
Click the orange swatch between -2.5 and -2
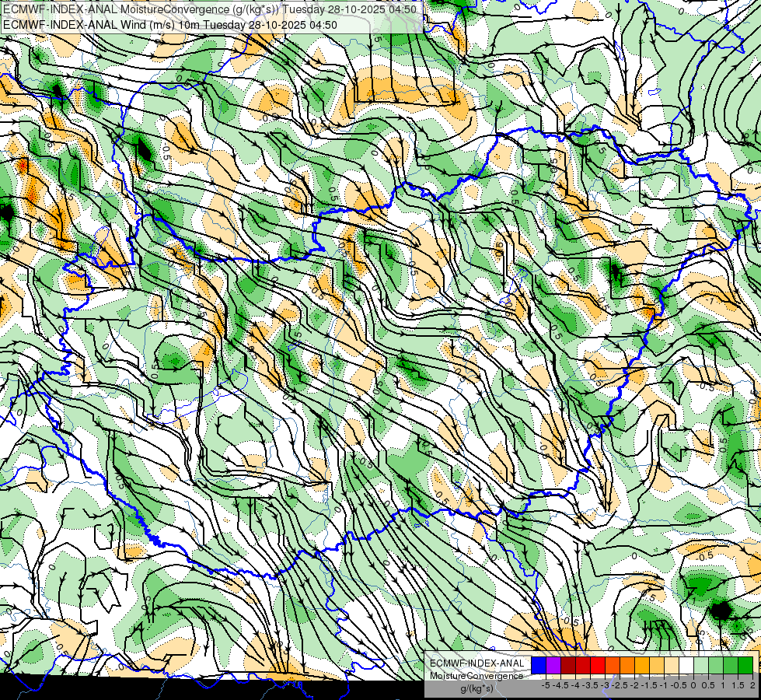pos(627,665)
